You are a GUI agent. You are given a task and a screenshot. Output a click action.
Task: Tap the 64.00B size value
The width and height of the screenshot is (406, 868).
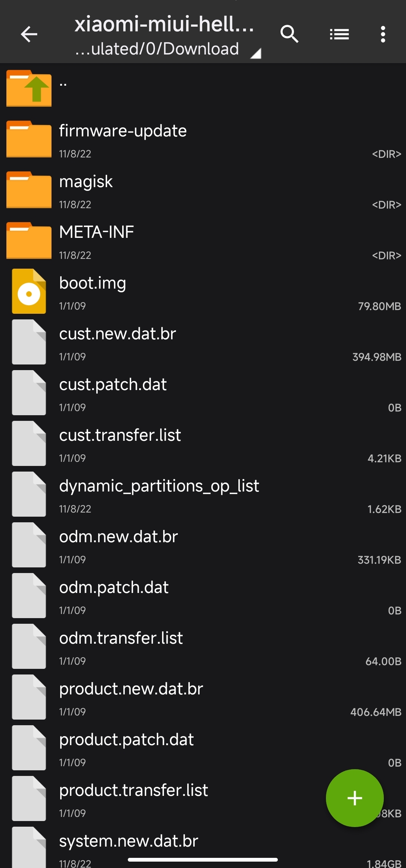(383, 661)
